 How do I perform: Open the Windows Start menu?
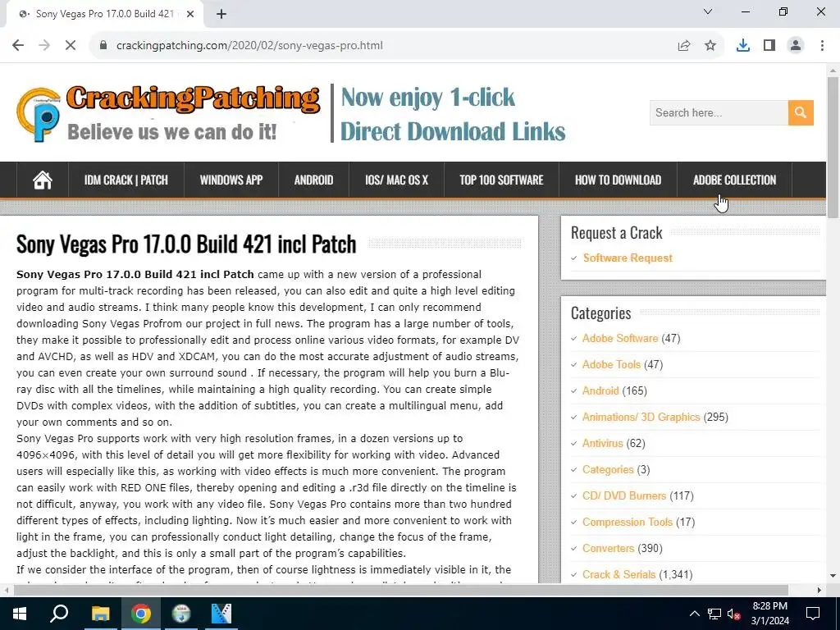click(x=20, y=614)
